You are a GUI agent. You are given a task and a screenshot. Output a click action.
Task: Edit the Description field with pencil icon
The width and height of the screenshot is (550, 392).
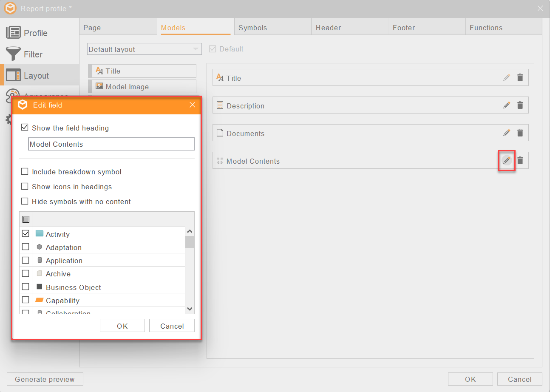(x=506, y=105)
